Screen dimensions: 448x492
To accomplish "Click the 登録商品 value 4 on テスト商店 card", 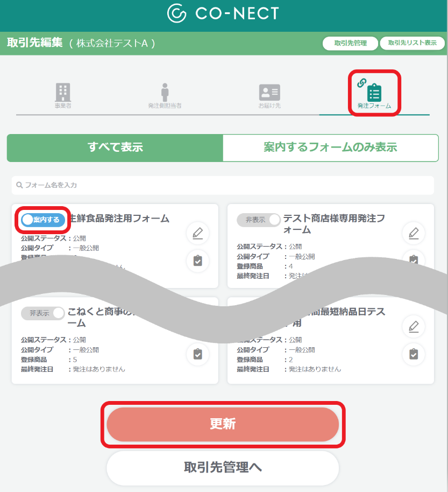I will 290,266.
